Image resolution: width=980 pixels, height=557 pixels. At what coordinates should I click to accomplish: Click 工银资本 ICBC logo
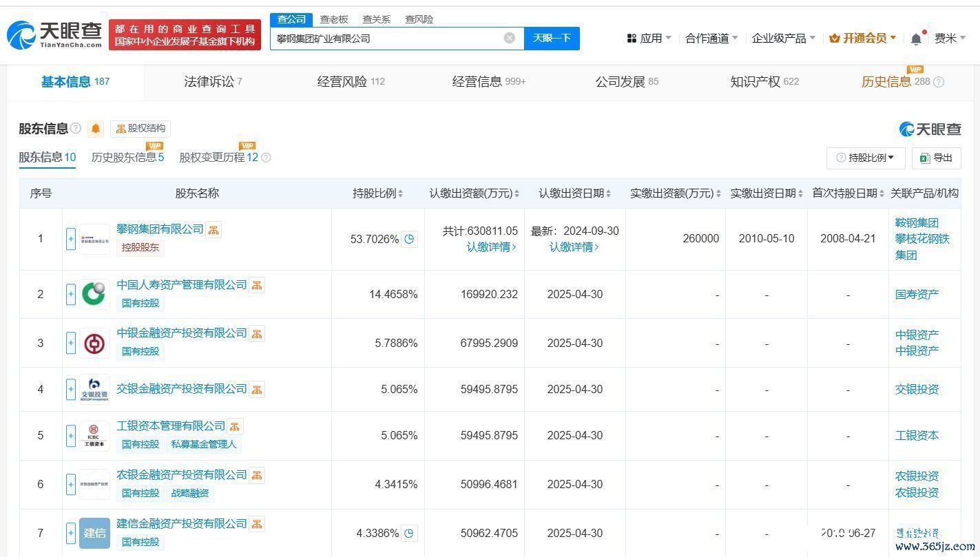click(x=94, y=436)
